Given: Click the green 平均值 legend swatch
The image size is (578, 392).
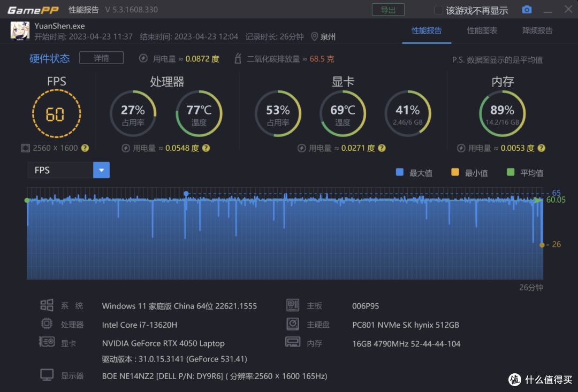Looking at the screenshot, I should [511, 172].
